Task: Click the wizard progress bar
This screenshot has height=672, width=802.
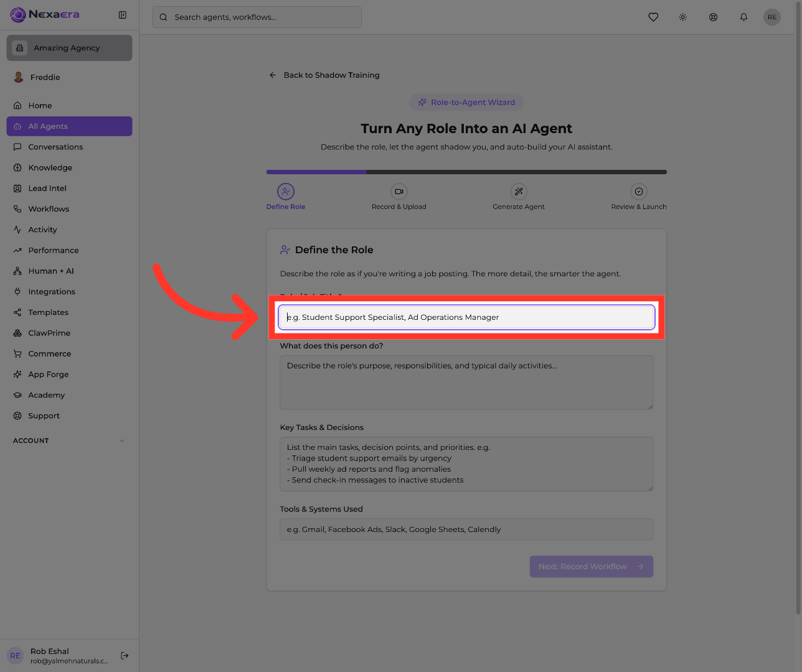Action: [466, 172]
